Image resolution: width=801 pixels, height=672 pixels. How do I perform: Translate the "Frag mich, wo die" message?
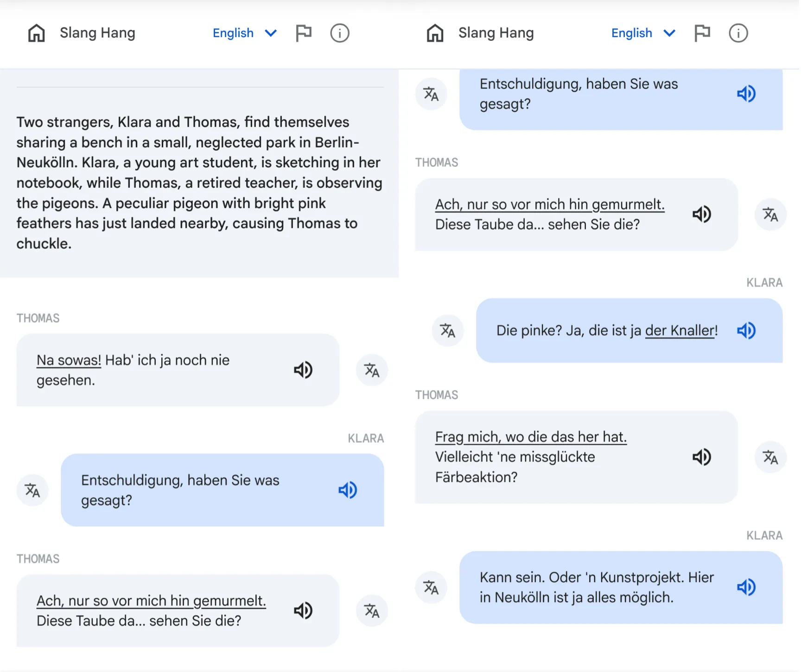tap(770, 457)
